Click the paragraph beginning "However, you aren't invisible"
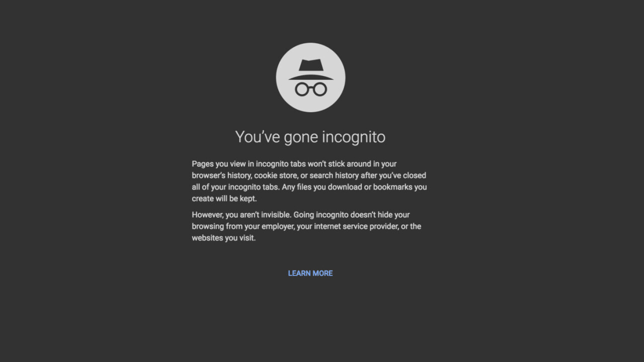The height and width of the screenshot is (362, 644). (x=306, y=226)
